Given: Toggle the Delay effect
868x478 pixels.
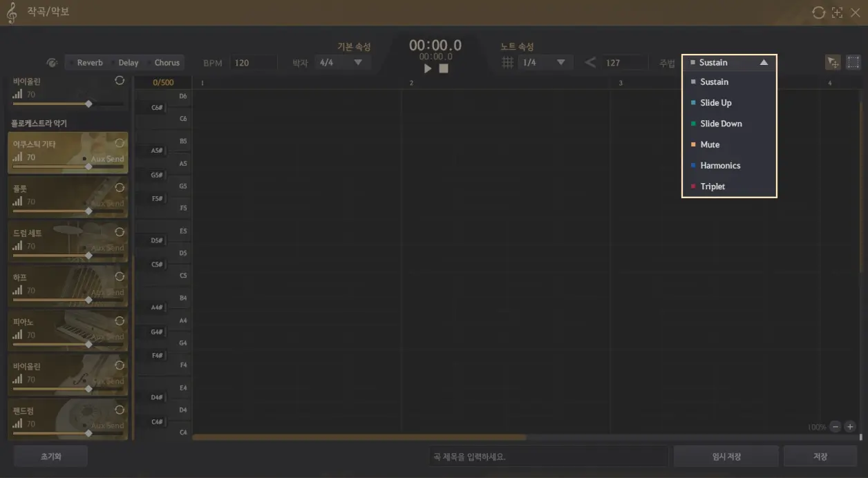Looking at the screenshot, I should click(125, 62).
